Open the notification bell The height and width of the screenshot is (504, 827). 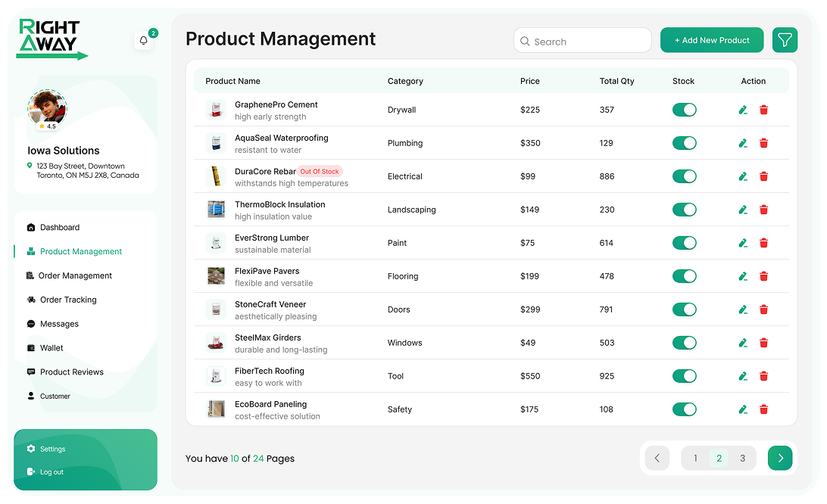point(144,41)
